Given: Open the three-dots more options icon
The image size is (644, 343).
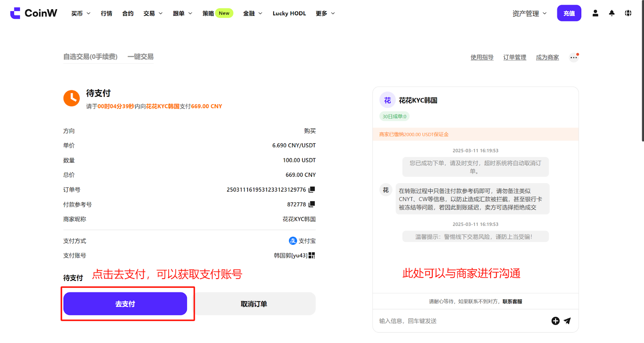Looking at the screenshot, I should pos(574,58).
